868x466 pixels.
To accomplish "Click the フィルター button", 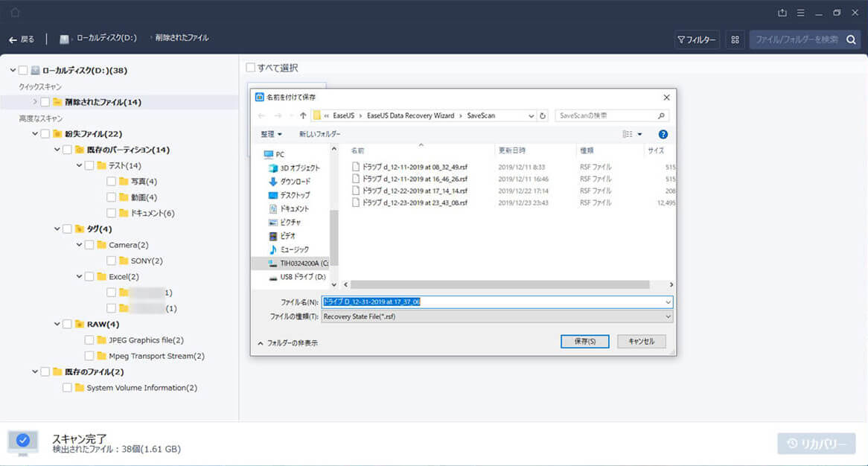I will point(697,39).
